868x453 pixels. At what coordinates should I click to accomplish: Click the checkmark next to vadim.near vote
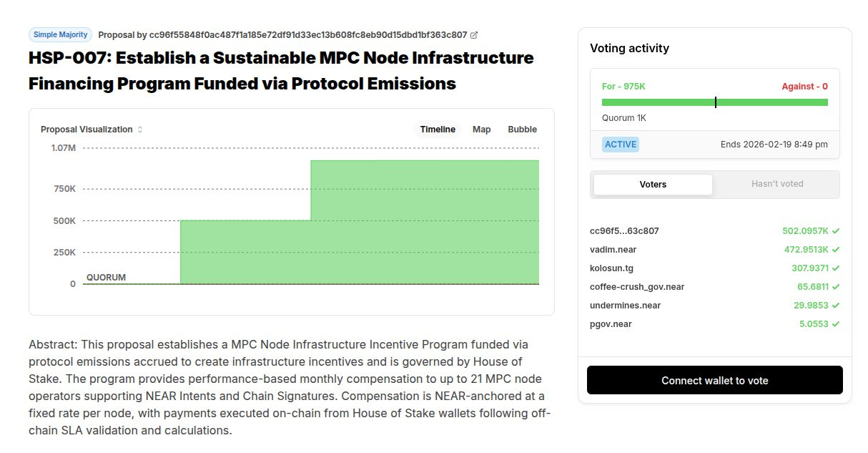pos(836,250)
